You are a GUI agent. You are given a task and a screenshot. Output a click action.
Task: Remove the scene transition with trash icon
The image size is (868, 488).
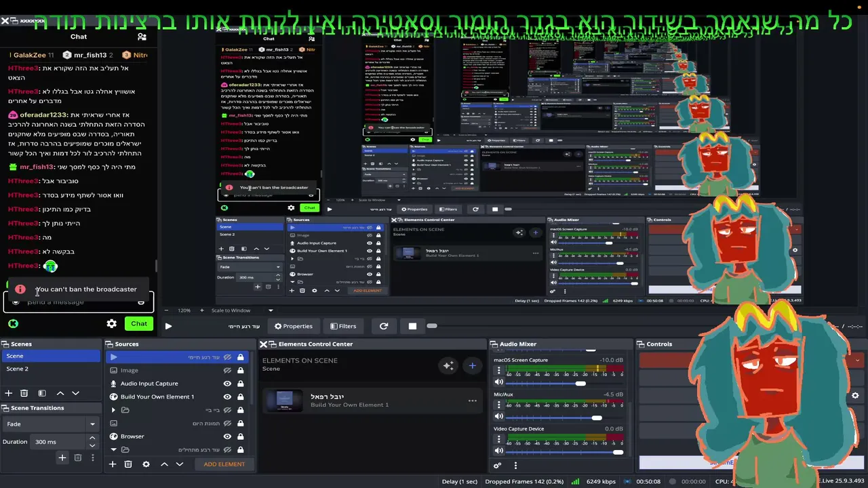coord(78,458)
